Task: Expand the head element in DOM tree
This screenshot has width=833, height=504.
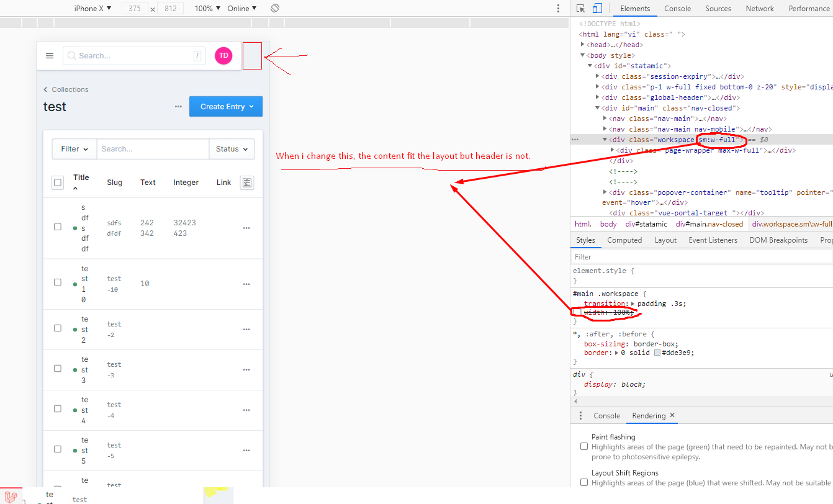Action: coord(582,45)
